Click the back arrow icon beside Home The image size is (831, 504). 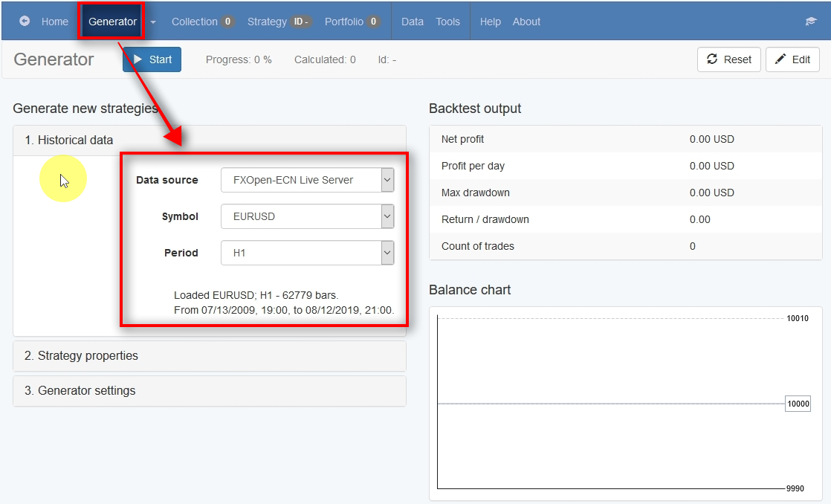click(x=25, y=22)
